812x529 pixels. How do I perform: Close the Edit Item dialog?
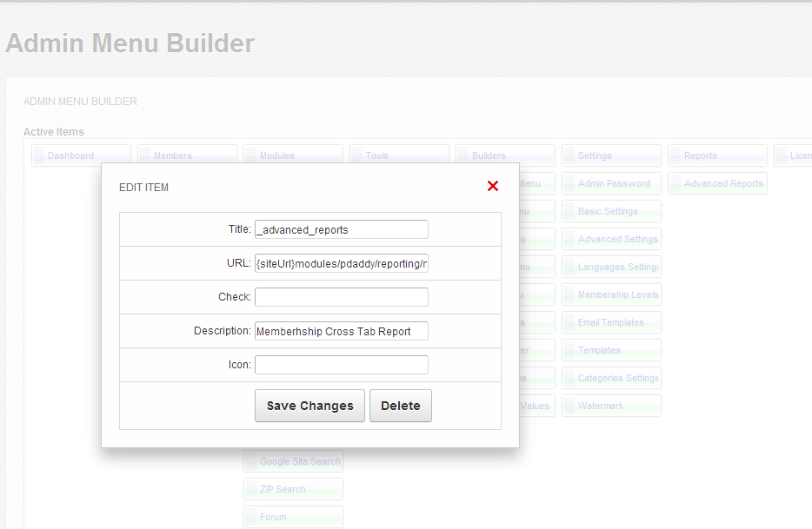coord(493,186)
